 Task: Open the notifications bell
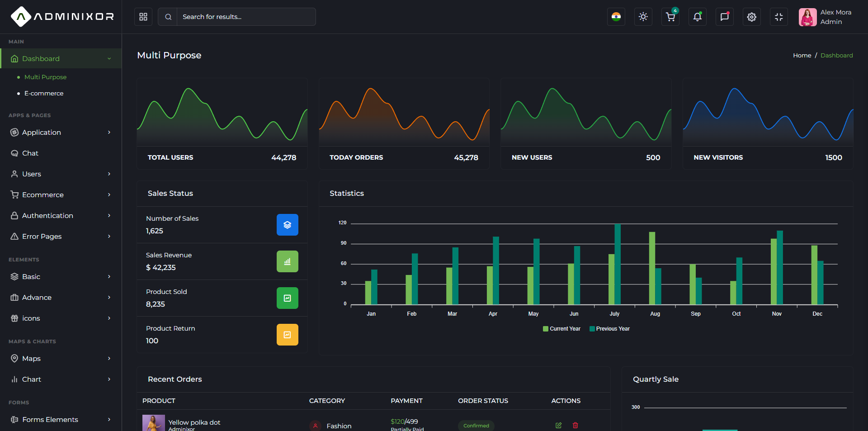pos(698,17)
